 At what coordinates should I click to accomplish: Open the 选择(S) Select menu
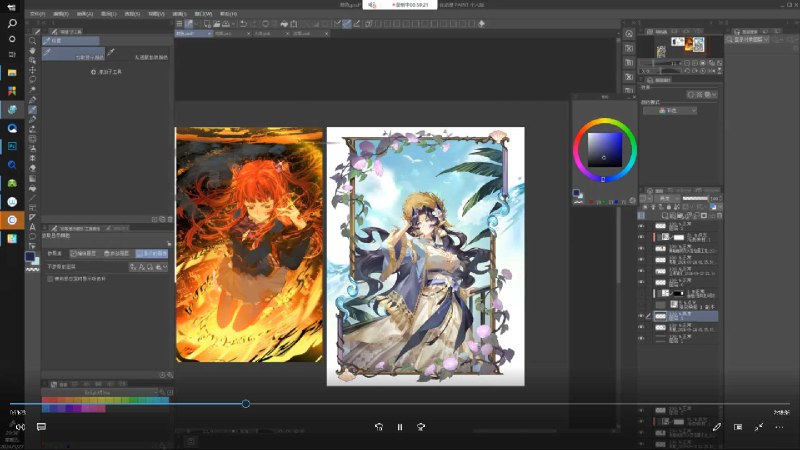coord(132,14)
